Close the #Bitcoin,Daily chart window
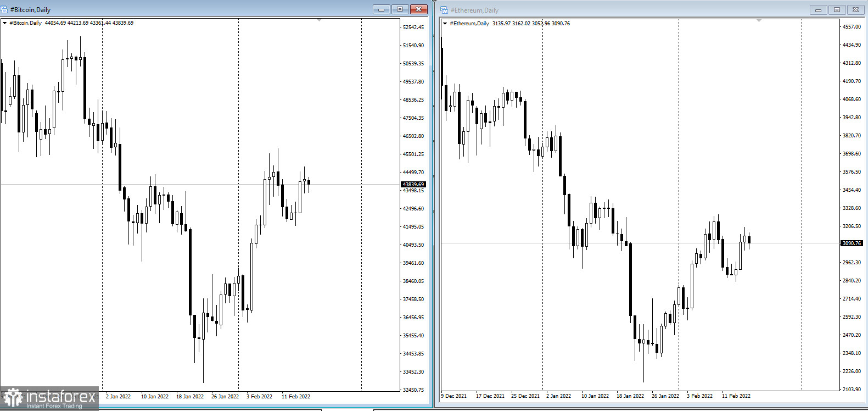Image resolution: width=868 pixels, height=411 pixels. point(419,9)
